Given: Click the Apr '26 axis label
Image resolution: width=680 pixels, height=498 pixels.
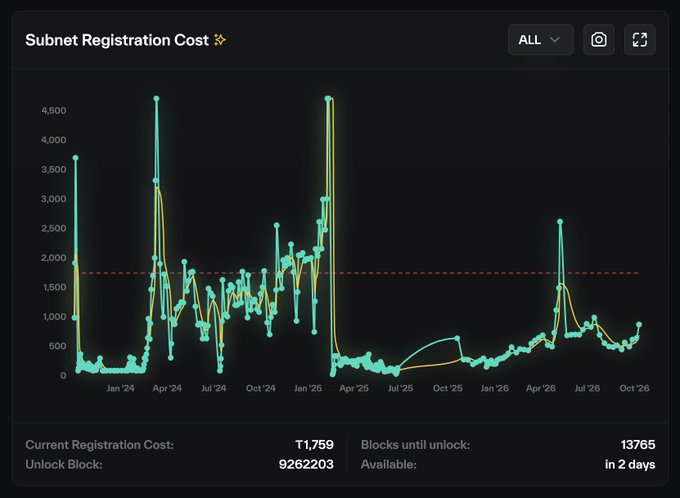Looking at the screenshot, I should pos(541,388).
